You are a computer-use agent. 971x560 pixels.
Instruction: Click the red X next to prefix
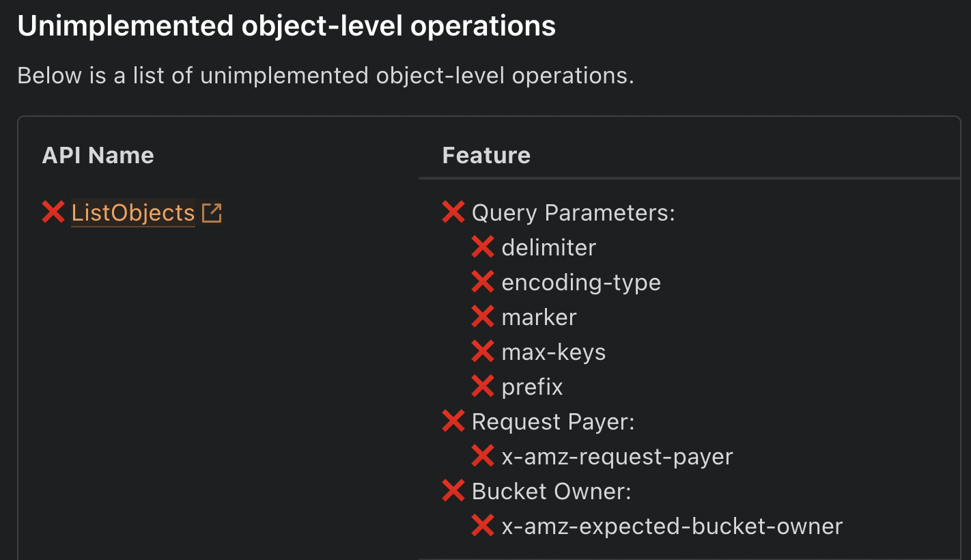pos(483,387)
